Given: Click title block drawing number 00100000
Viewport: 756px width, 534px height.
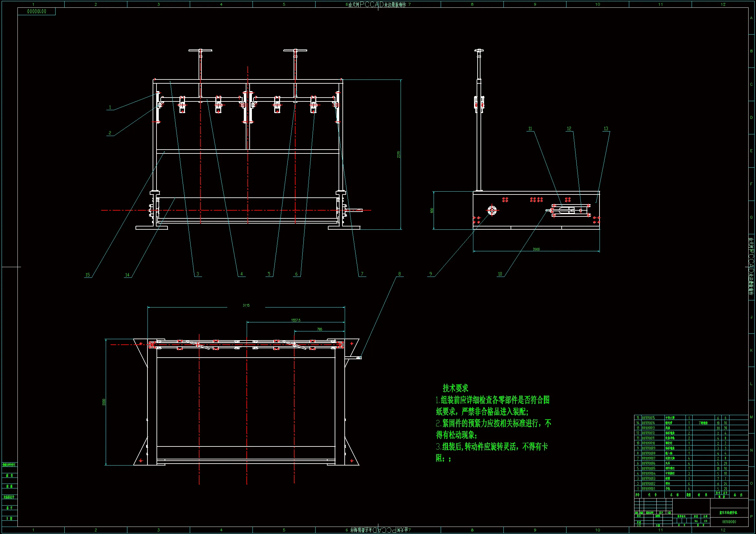Looking at the screenshot, I should (729, 522).
